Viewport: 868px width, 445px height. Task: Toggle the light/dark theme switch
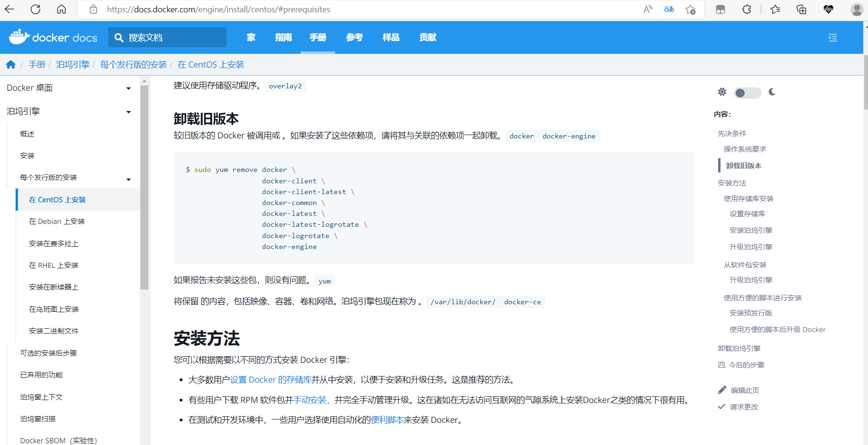pos(747,93)
